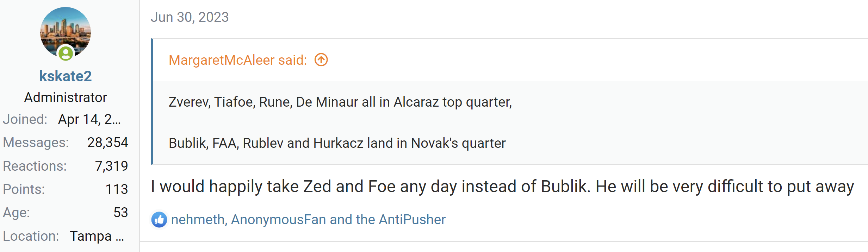The height and width of the screenshot is (252, 868).
Task: Click the truncated Location "Tampa" value
Action: pyautogui.click(x=97, y=236)
